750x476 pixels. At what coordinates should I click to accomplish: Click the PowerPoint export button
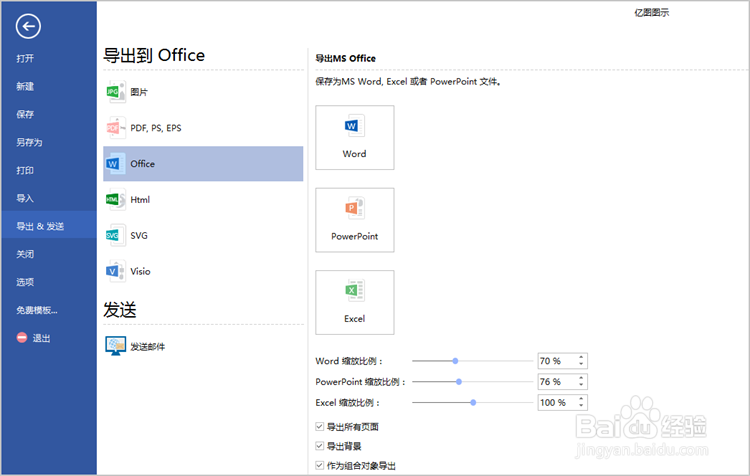pos(354,220)
